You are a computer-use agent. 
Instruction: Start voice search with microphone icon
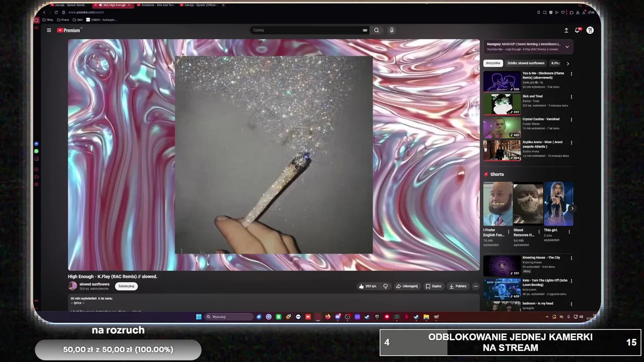(x=391, y=30)
